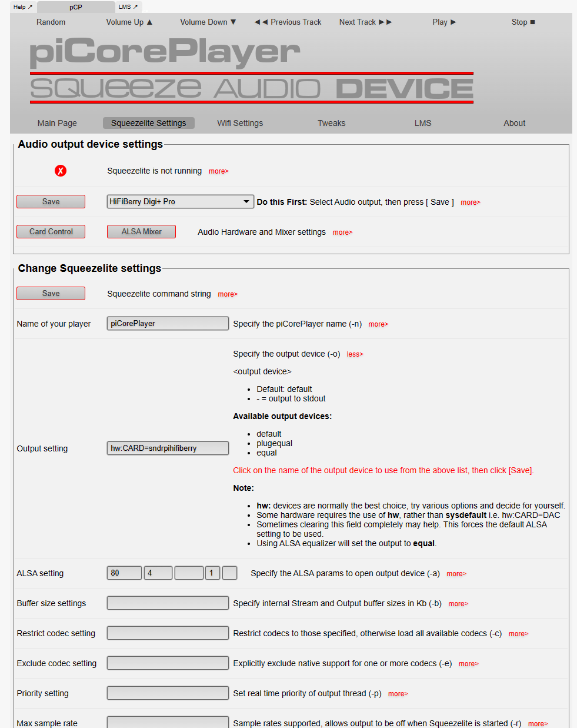Open the LMS tab at top
Screen dimensions: 577x728
coord(128,7)
